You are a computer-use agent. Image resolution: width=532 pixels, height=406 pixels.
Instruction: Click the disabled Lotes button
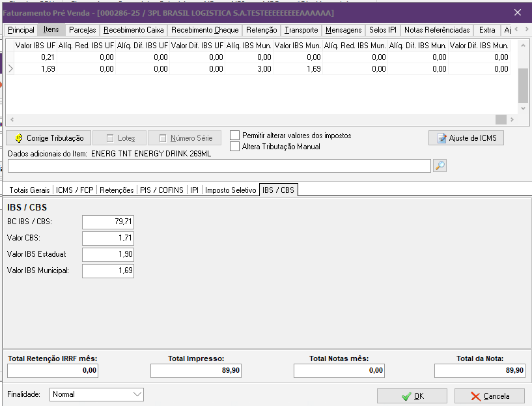coord(119,138)
